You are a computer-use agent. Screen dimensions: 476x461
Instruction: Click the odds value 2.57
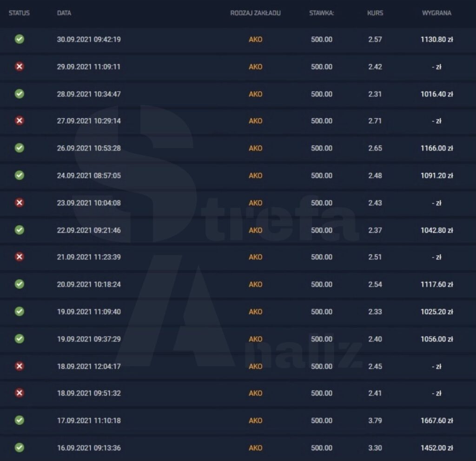click(375, 40)
